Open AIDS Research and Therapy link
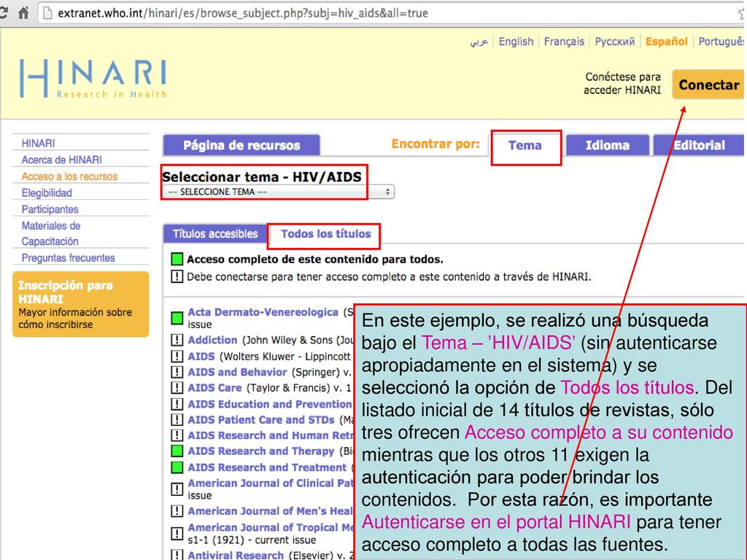The image size is (747, 560). (x=261, y=451)
